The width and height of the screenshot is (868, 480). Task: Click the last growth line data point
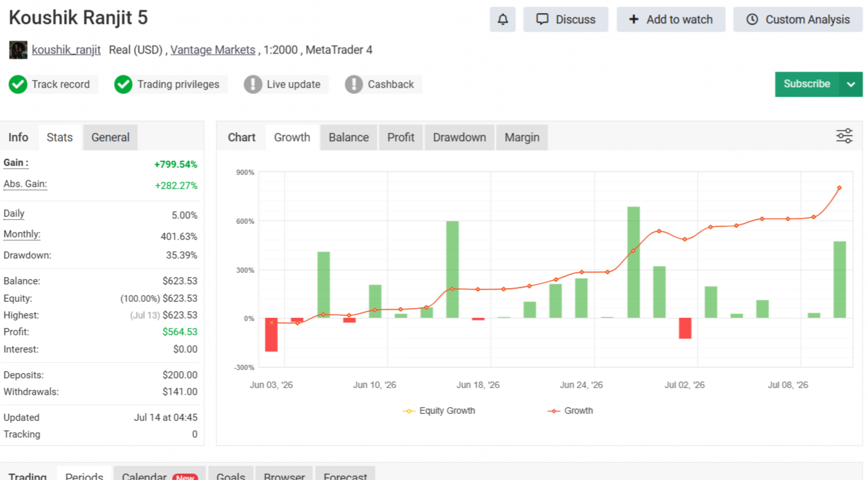840,188
